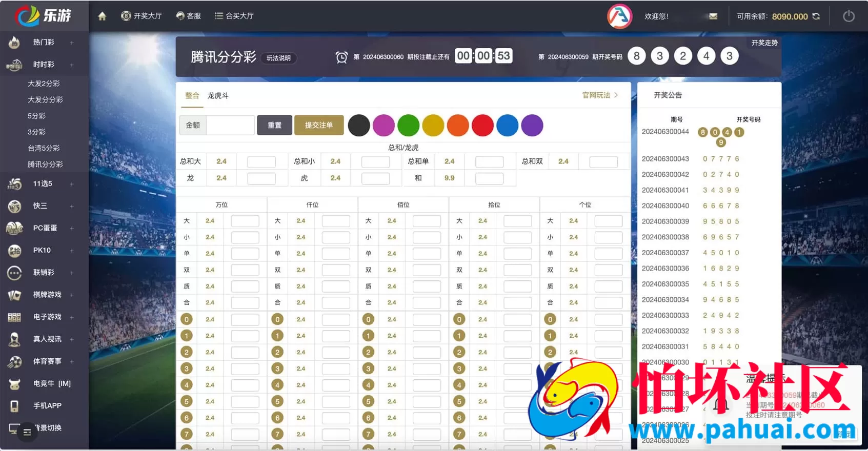
Task: Expand the 11选5 plus sign
Action: click(x=72, y=183)
